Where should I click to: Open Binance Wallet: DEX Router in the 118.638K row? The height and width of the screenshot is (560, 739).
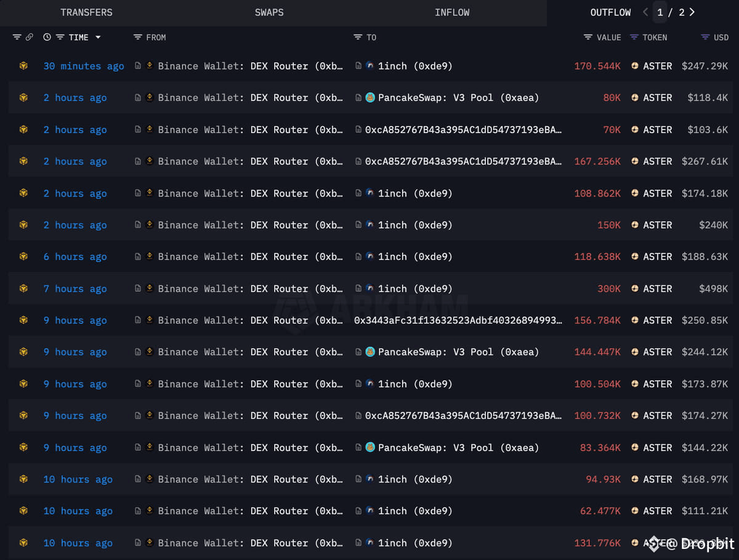pyautogui.click(x=251, y=257)
